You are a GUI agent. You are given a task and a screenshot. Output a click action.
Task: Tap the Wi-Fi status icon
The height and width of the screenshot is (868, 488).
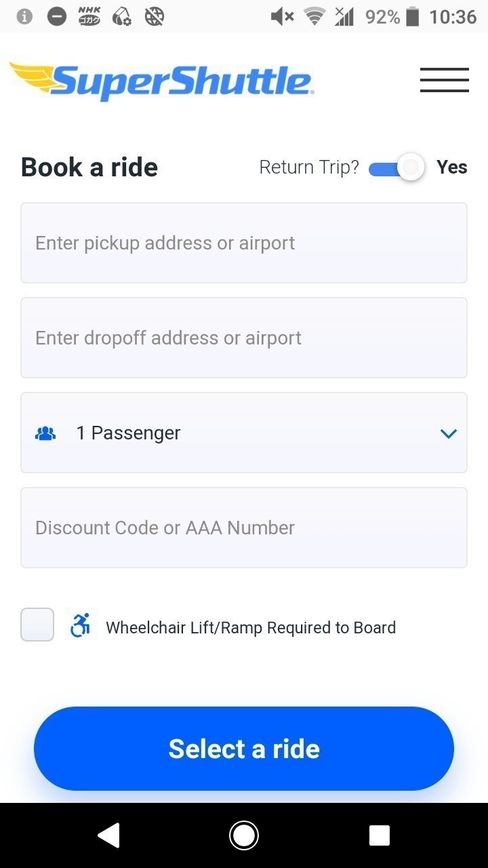point(314,16)
